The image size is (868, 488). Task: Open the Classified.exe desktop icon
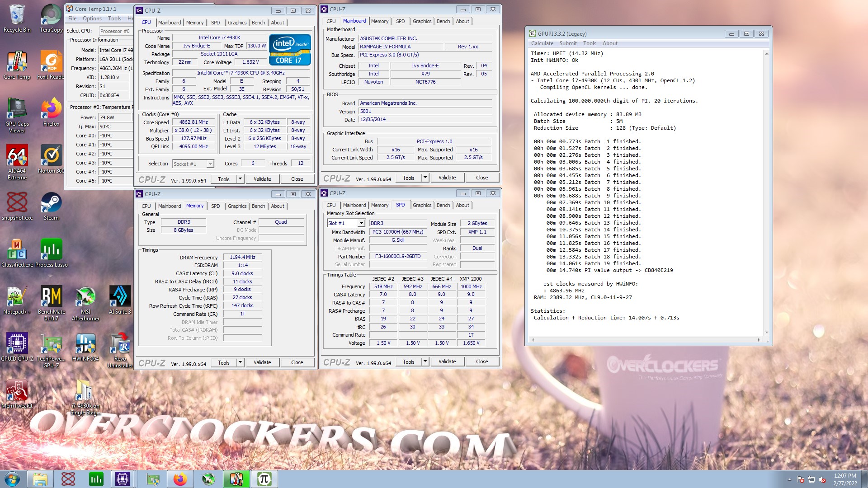coord(17,253)
